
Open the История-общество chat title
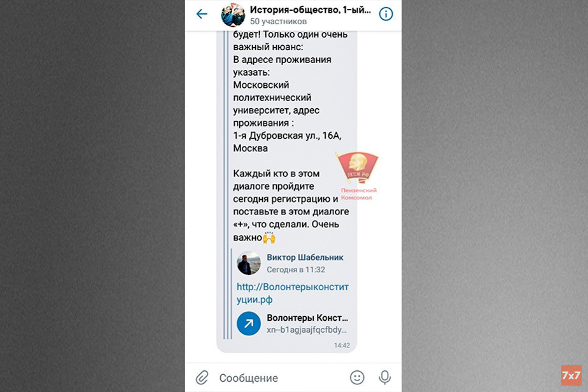click(310, 10)
